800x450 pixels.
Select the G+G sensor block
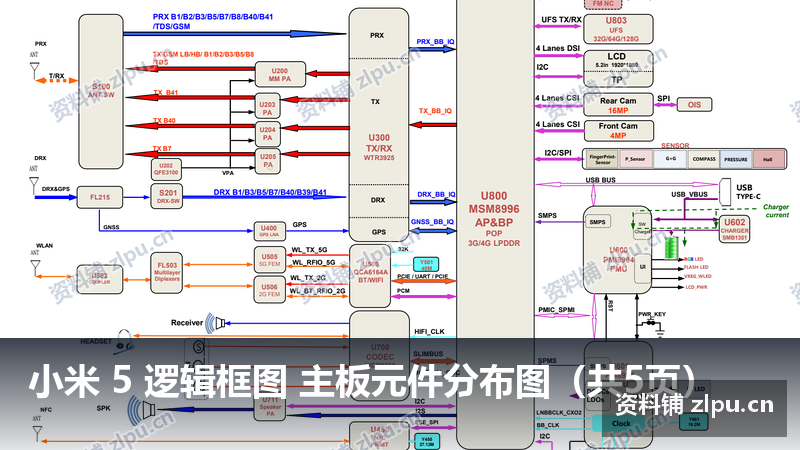tap(670, 159)
